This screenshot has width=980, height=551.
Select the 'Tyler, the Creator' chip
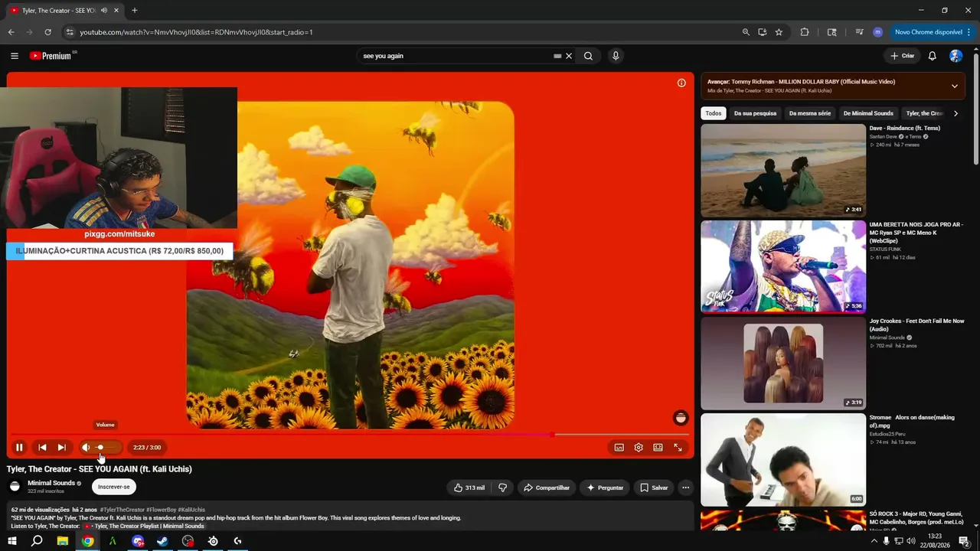(x=924, y=113)
